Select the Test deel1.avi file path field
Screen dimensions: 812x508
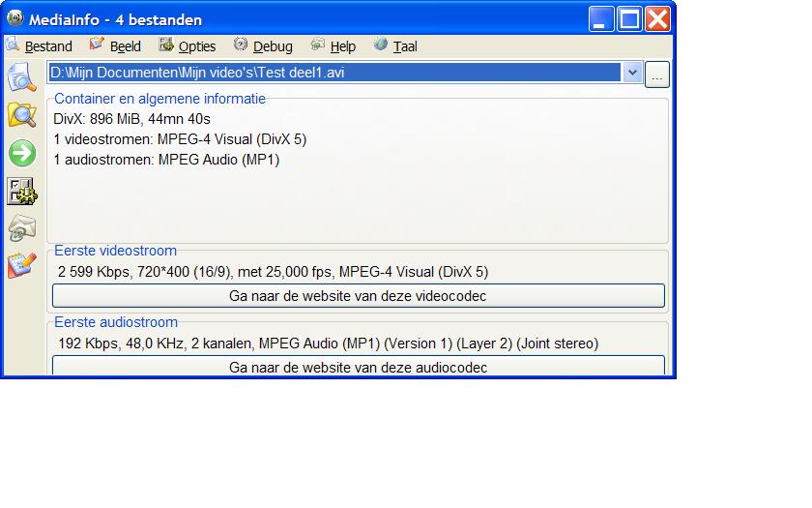[334, 73]
